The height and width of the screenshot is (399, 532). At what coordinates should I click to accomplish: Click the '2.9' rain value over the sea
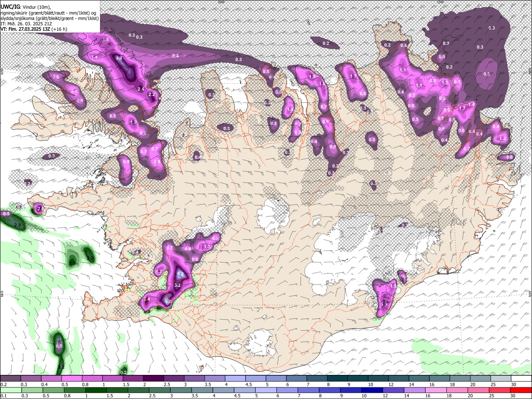click(x=17, y=225)
